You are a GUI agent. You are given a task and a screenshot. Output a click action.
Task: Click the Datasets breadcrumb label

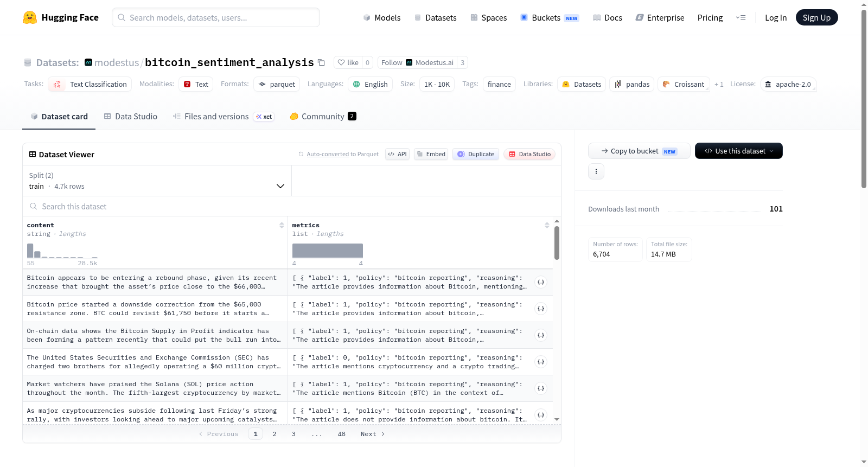pos(58,62)
